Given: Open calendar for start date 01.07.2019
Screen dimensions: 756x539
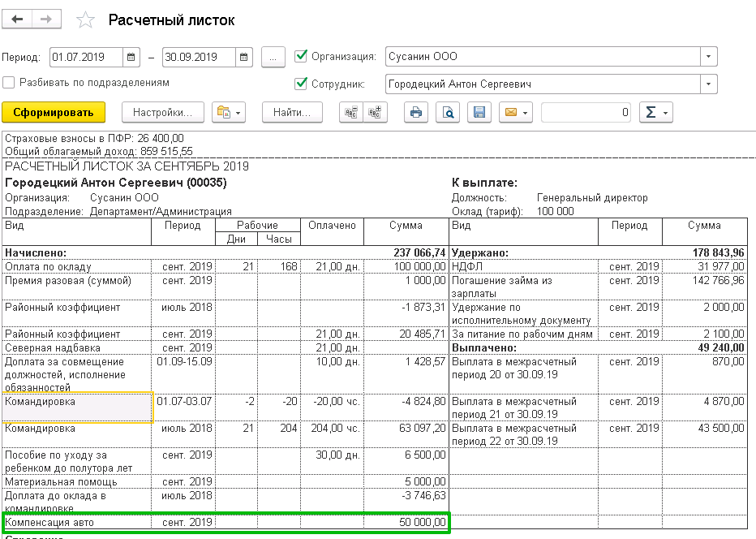Looking at the screenshot, I should [x=131, y=57].
